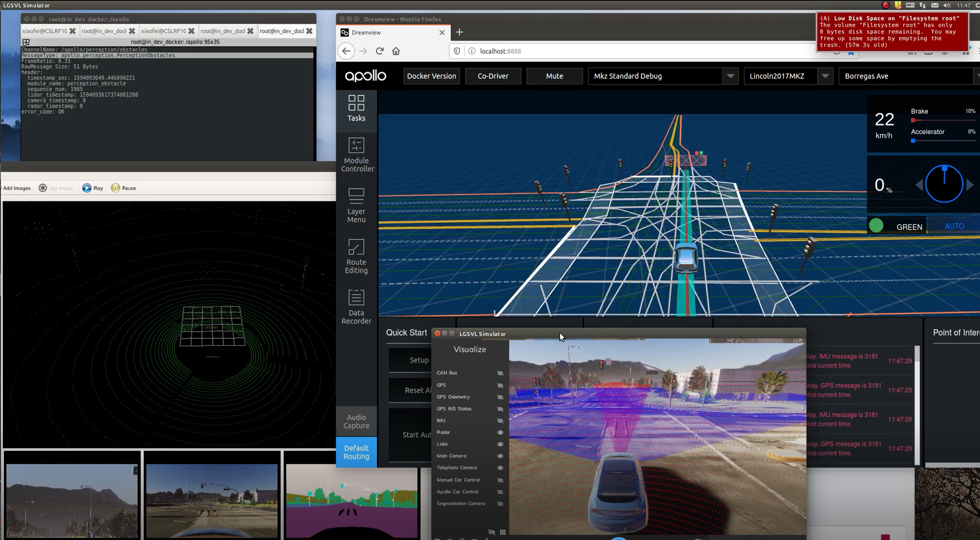
Task: Open the Layer Menu panel
Action: click(356, 206)
